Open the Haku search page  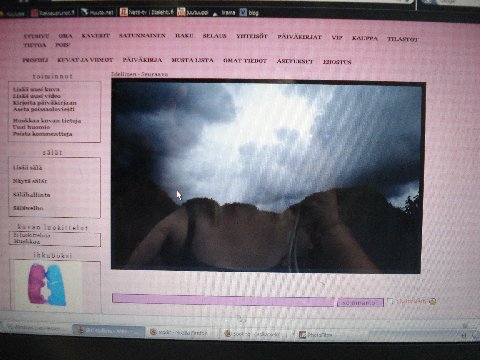point(184,36)
